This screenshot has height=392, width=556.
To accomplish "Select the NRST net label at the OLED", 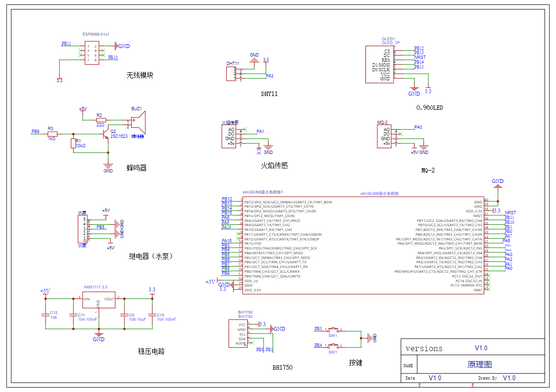I will (420, 57).
